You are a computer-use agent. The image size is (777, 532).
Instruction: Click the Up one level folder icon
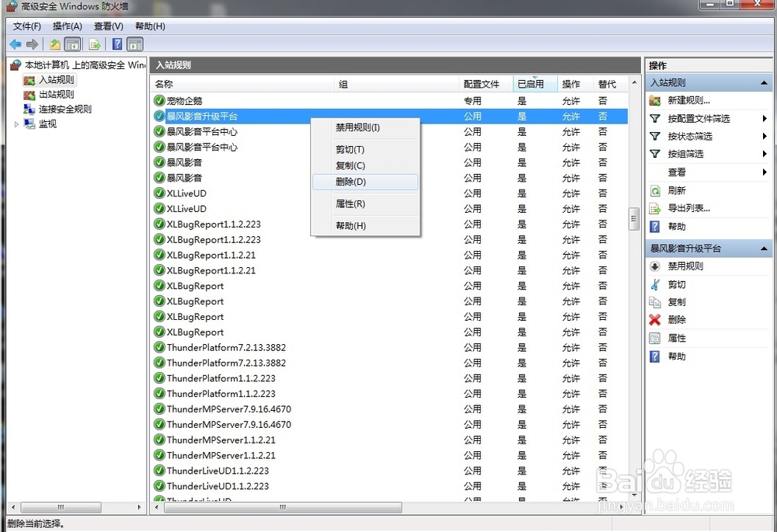pyautogui.click(x=54, y=44)
